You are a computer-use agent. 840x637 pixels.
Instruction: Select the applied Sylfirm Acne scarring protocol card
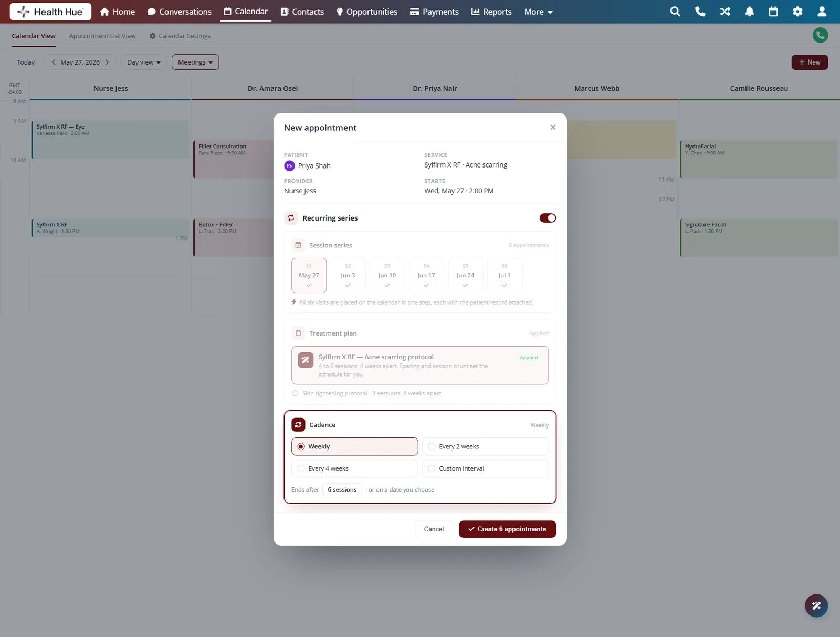pyautogui.click(x=420, y=365)
